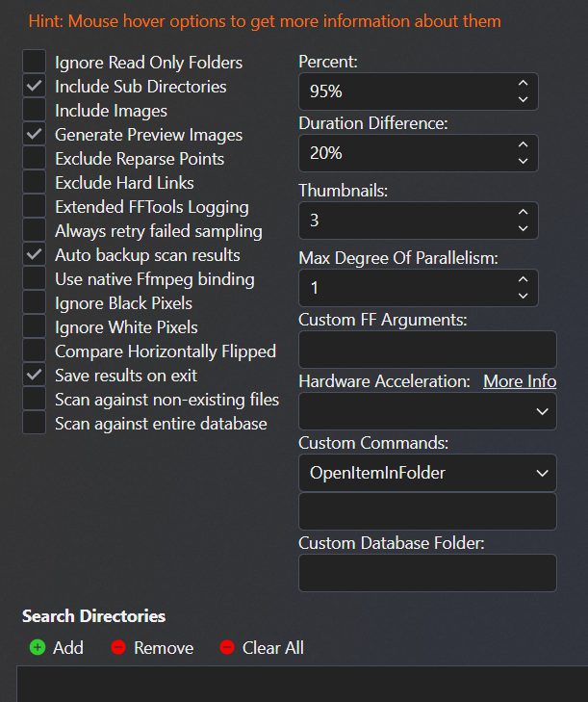Increase the Percent value with up arrow

523,84
